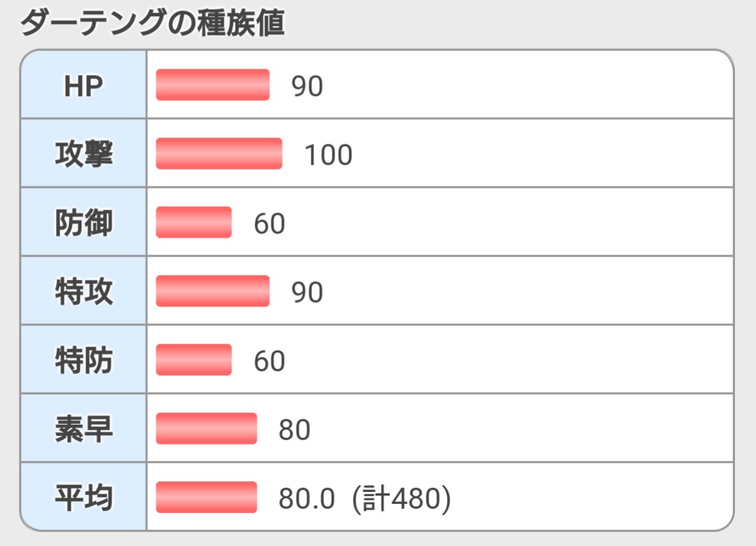Image resolution: width=756 pixels, height=546 pixels.
Task: Click the red 特攻 stat bar
Action: [x=212, y=291]
